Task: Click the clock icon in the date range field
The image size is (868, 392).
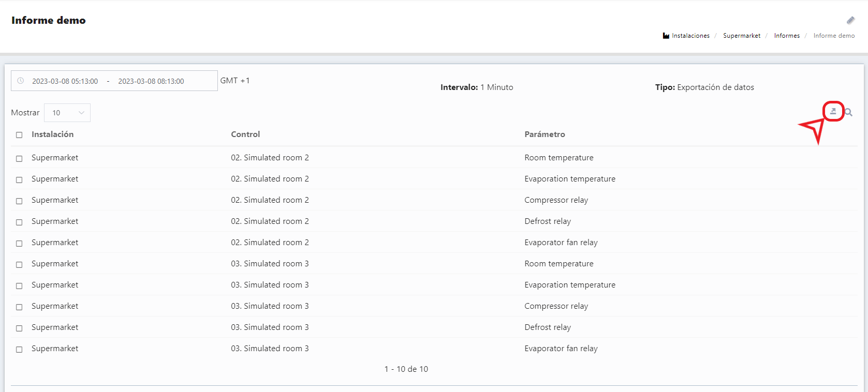Action: click(21, 81)
